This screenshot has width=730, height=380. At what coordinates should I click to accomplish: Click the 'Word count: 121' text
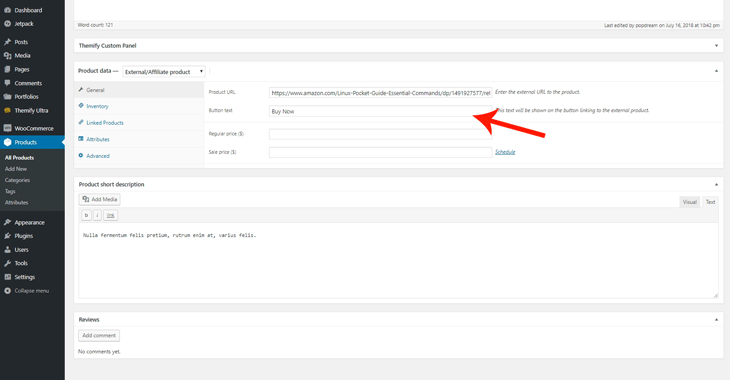coord(95,25)
